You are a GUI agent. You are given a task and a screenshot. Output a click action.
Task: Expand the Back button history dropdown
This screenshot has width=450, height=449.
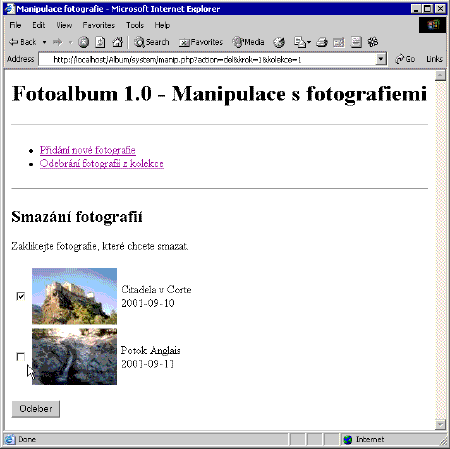tap(44, 42)
